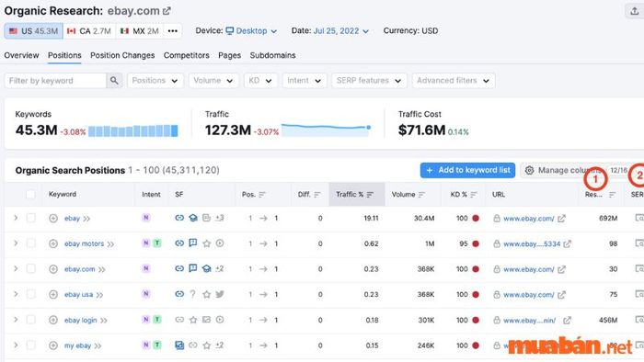The width and height of the screenshot is (644, 362).
Task: Switch to the Positions tab
Action: coord(64,55)
